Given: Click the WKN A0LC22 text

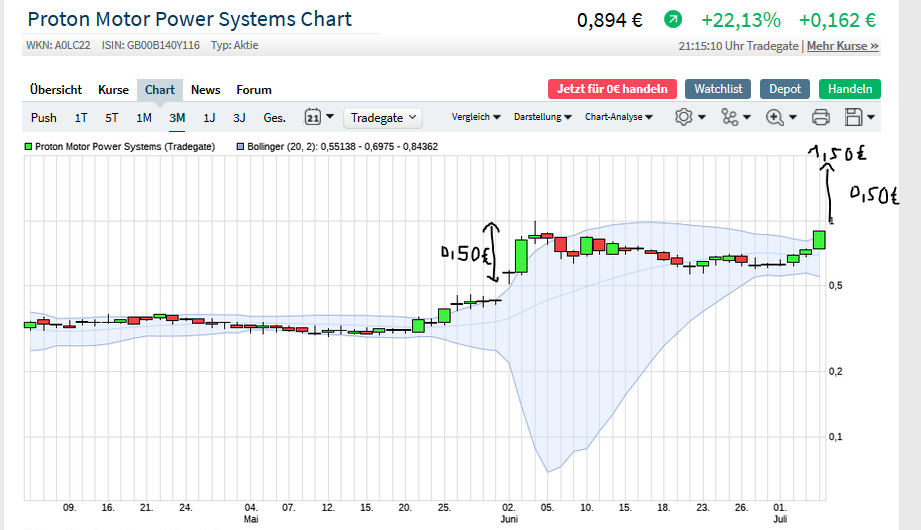Looking at the screenshot, I should (x=58, y=45).
